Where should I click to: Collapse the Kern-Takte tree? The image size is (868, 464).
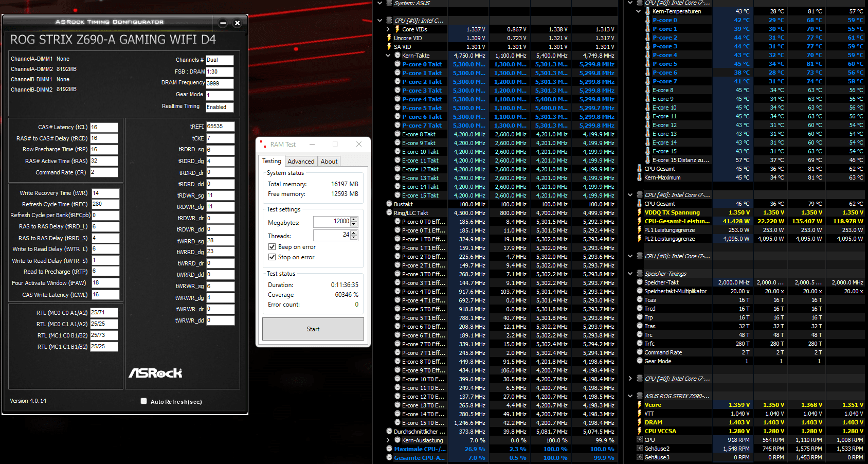(x=388, y=56)
